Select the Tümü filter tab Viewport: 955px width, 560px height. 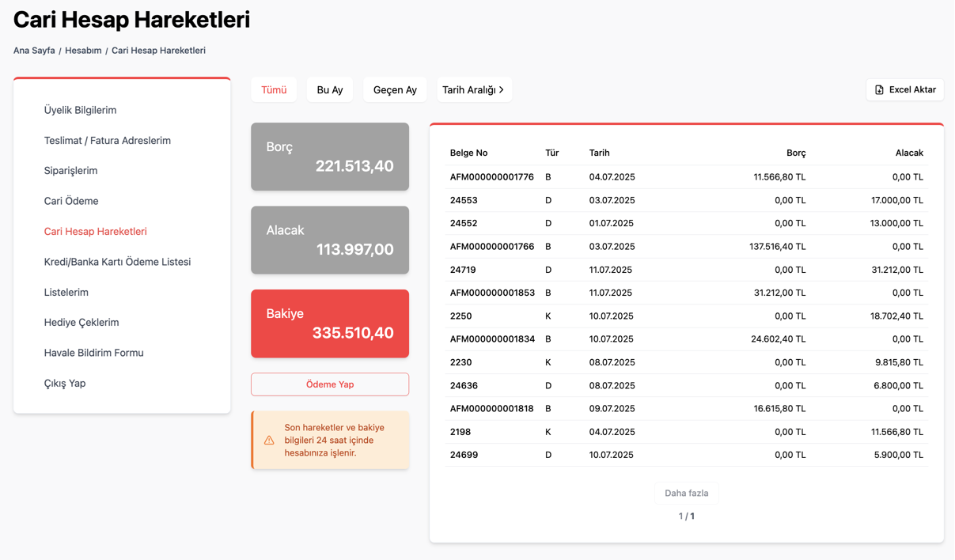274,90
